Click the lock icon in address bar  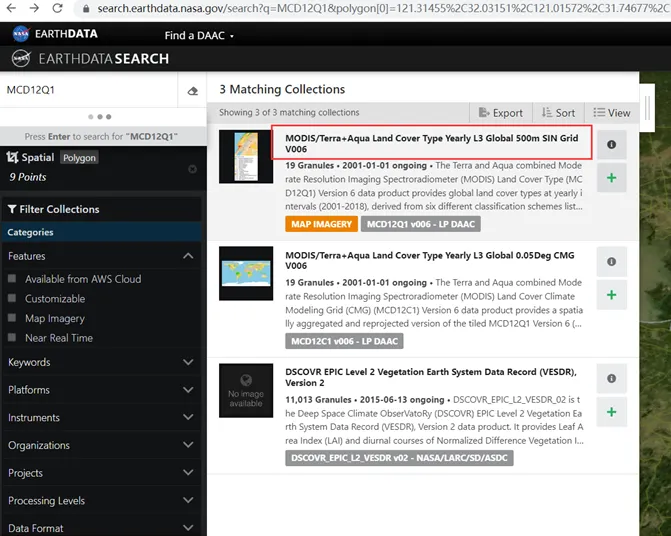pyautogui.click(x=86, y=9)
